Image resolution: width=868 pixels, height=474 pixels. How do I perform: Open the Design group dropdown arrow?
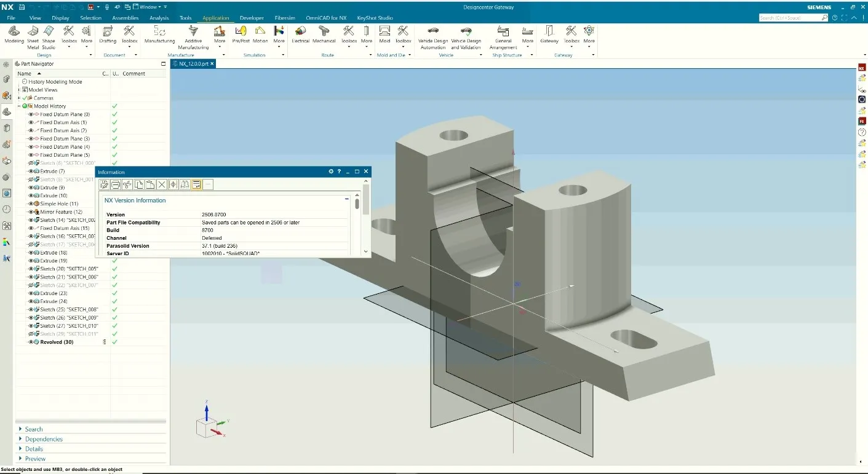click(x=90, y=55)
